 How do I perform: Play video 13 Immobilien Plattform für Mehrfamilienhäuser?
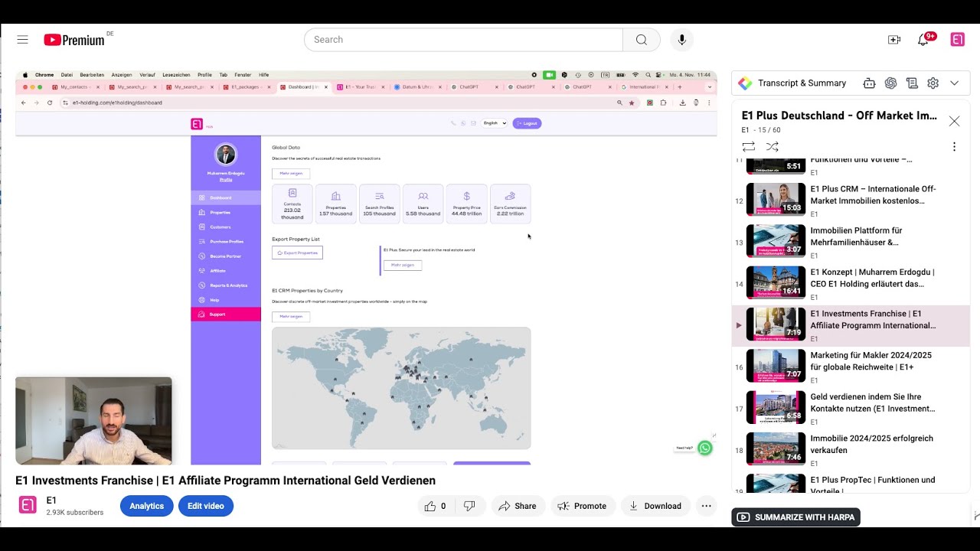tap(850, 241)
